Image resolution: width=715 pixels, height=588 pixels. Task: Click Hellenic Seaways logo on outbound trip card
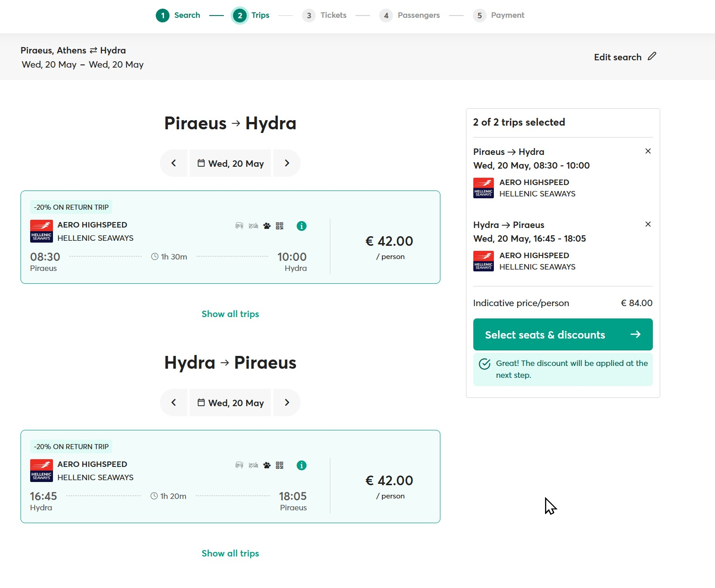click(42, 231)
